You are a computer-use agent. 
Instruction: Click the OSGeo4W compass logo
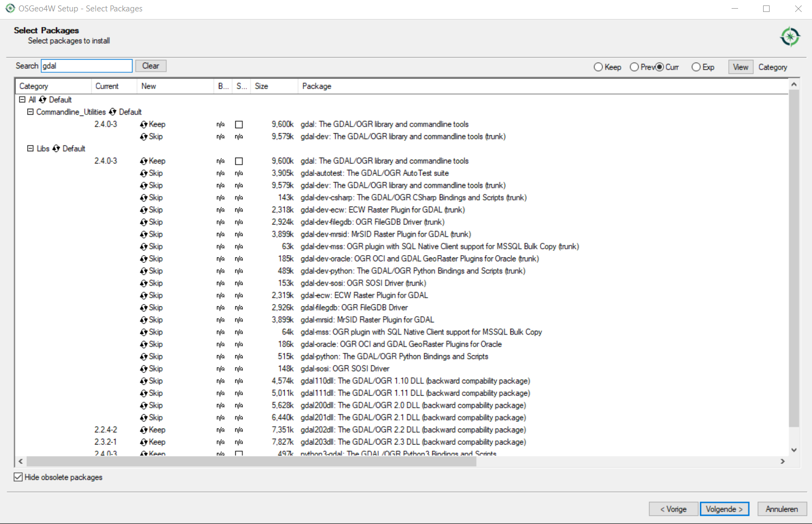pos(790,37)
